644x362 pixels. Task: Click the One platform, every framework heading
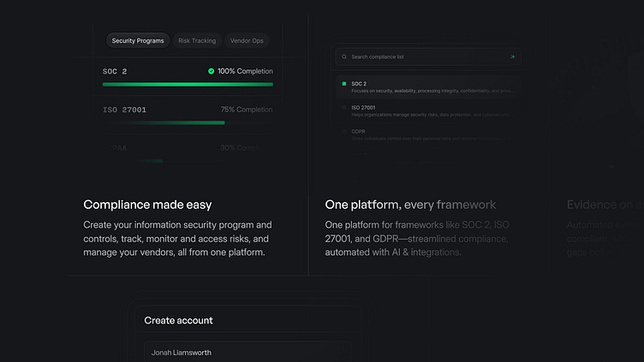[410, 205]
